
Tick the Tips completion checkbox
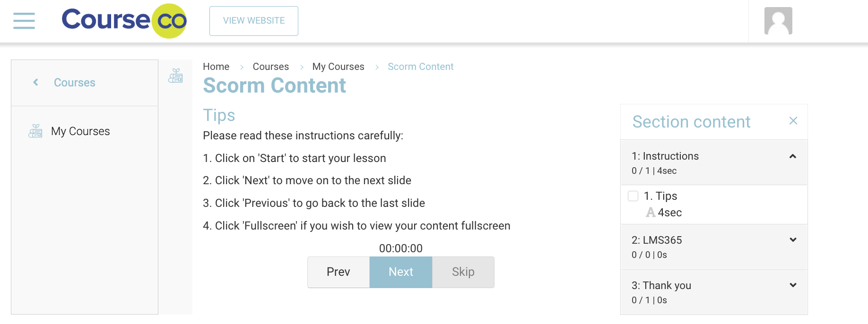(x=633, y=196)
